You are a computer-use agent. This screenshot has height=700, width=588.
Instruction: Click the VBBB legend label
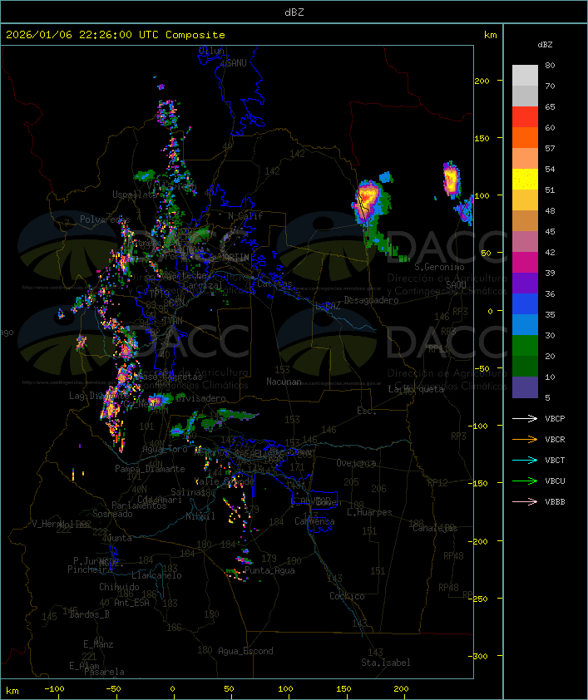click(x=555, y=502)
